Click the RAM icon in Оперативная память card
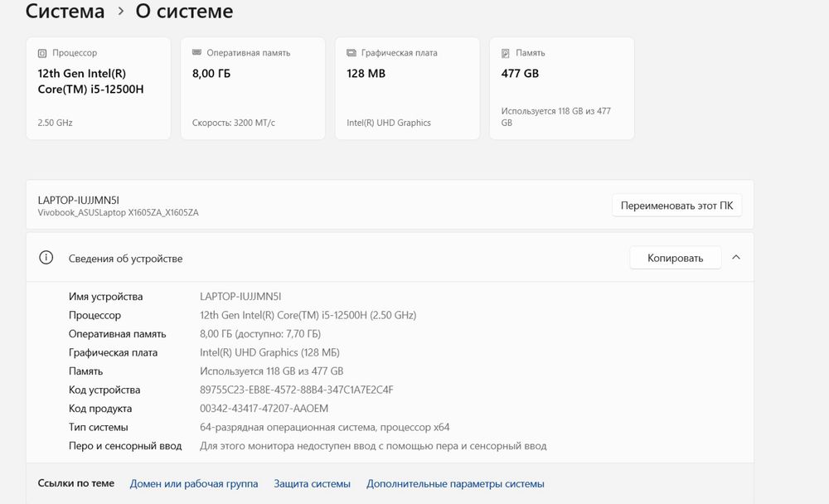The width and height of the screenshot is (829, 504). [x=196, y=52]
